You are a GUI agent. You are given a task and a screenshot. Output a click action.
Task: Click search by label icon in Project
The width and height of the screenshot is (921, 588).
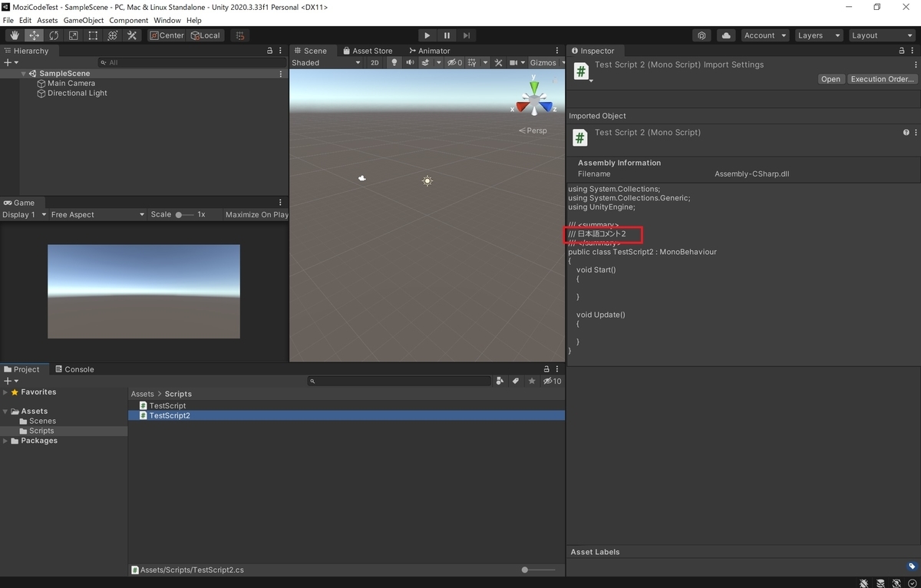(x=516, y=381)
